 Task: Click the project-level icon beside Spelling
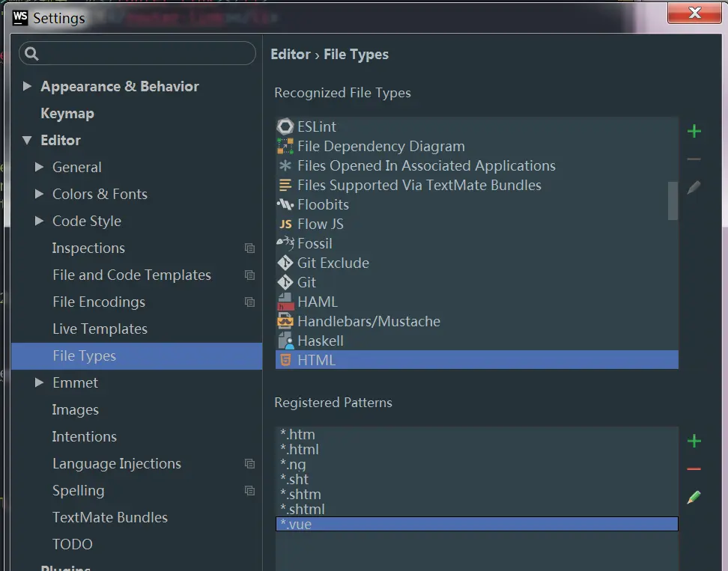pos(250,490)
